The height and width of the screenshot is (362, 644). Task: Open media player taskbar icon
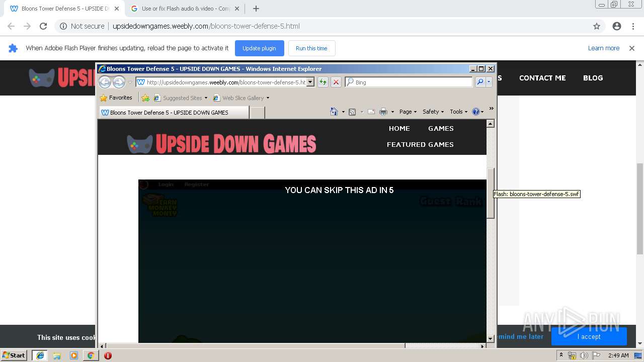pyautogui.click(x=74, y=355)
